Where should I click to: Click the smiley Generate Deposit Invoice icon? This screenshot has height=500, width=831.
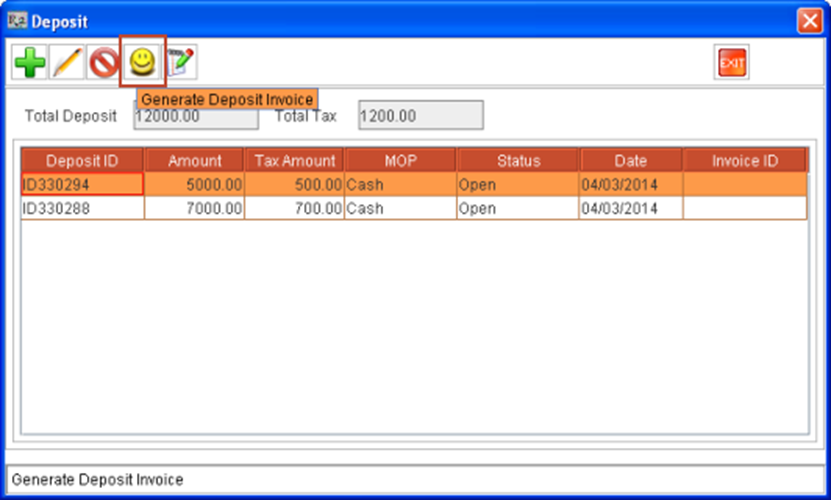(x=143, y=63)
